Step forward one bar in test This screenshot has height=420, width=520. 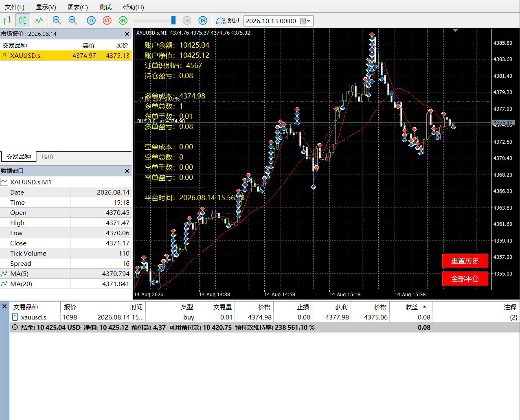point(203,20)
